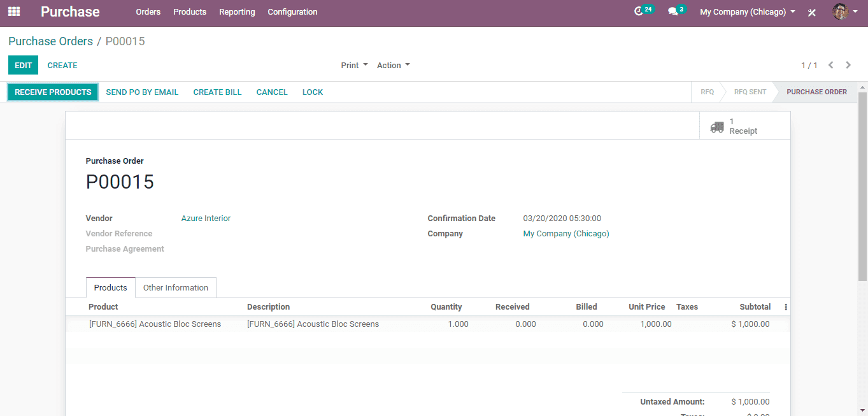
Task: Click the CANCEL button
Action: tap(272, 92)
